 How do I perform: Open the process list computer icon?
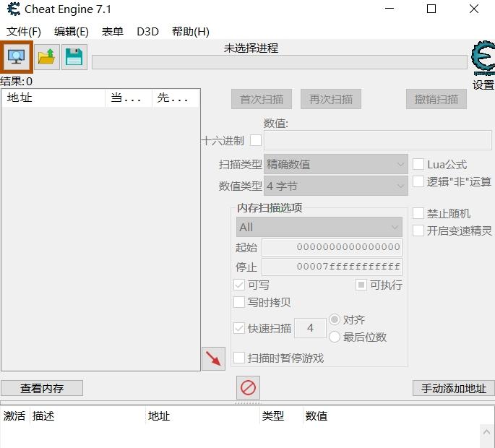[16, 57]
